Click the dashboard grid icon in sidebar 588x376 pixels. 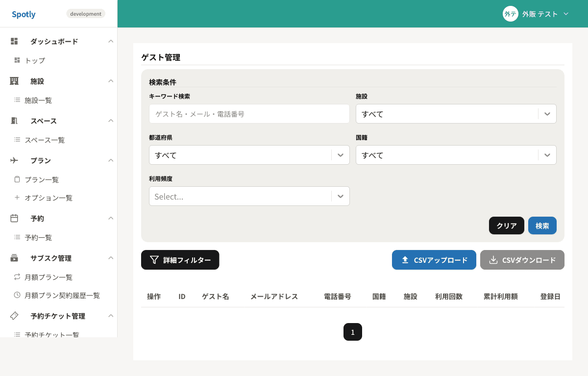pos(14,41)
